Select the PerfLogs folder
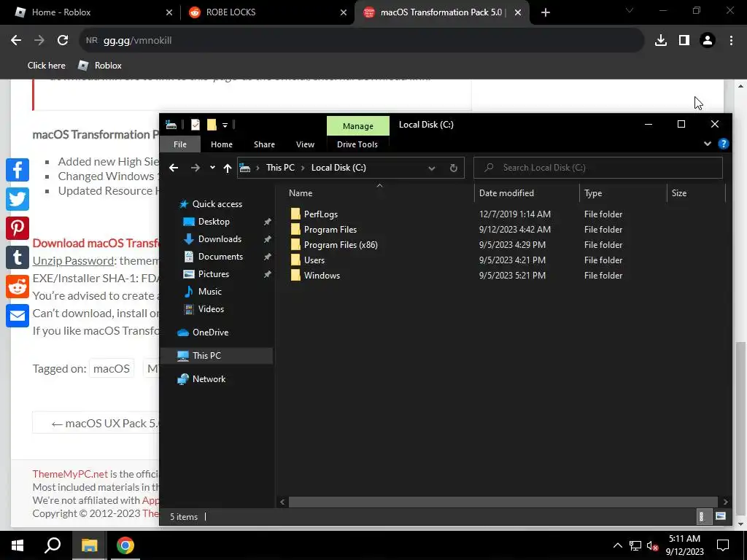The width and height of the screenshot is (747, 560). 321,214
